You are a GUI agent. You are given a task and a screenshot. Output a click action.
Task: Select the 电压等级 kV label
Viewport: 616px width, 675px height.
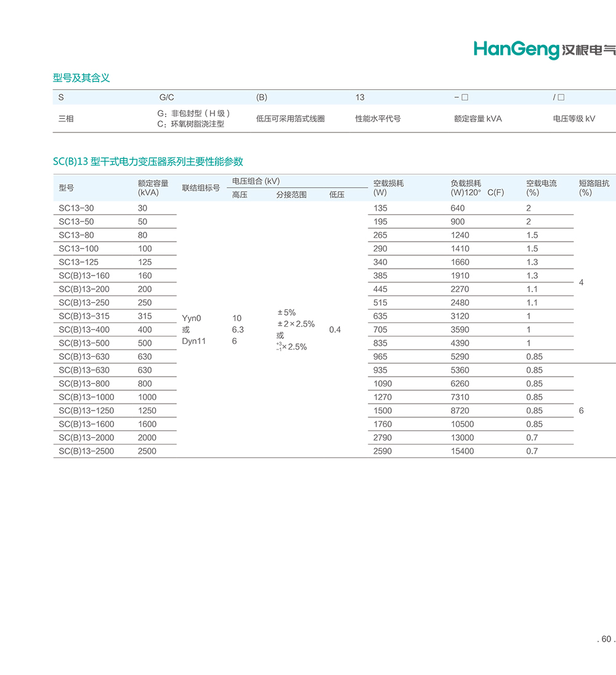(573, 118)
